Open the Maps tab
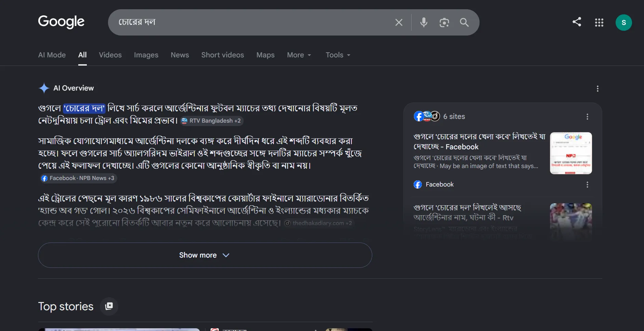The height and width of the screenshot is (331, 644). pyautogui.click(x=265, y=55)
